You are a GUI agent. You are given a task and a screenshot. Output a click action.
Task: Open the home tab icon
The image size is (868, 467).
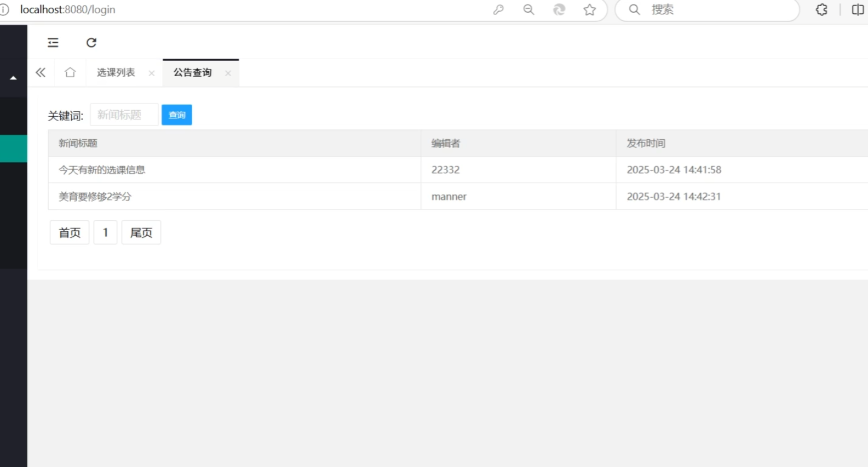70,72
